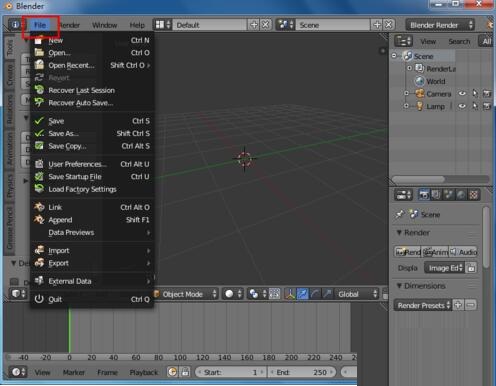Click the pivot point selector icon

click(257, 294)
